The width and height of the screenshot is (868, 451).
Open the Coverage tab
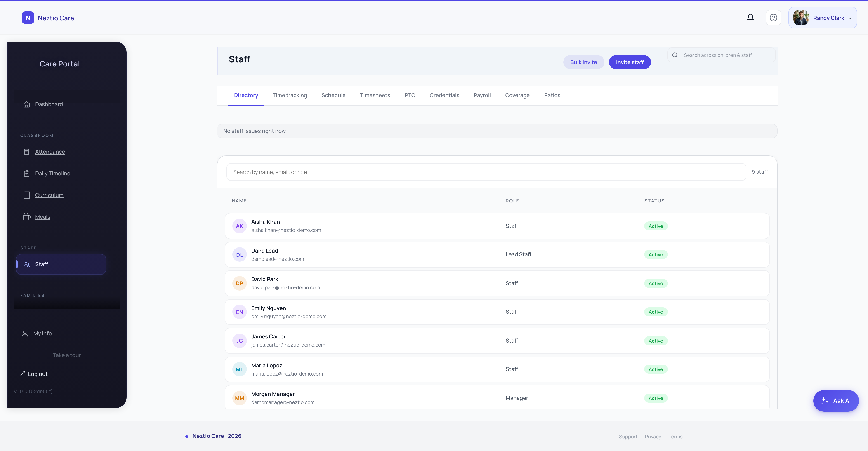coord(517,95)
